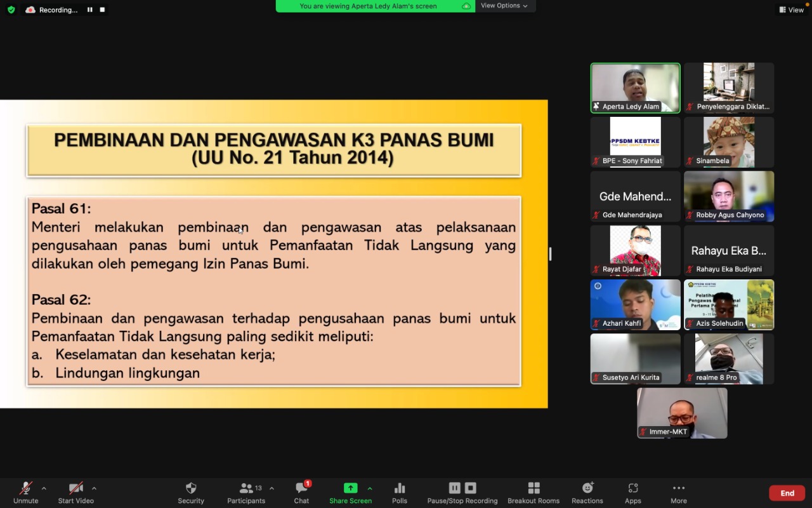Screen dimensions: 812x508
Task: Open Breakout Rooms
Action: (x=534, y=492)
